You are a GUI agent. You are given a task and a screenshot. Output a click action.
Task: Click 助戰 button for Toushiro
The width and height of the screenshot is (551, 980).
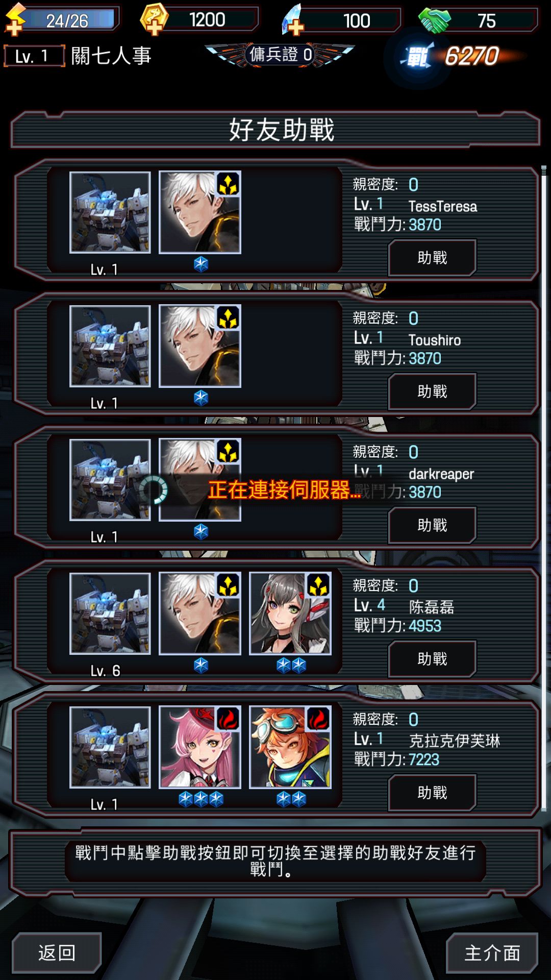tap(432, 391)
